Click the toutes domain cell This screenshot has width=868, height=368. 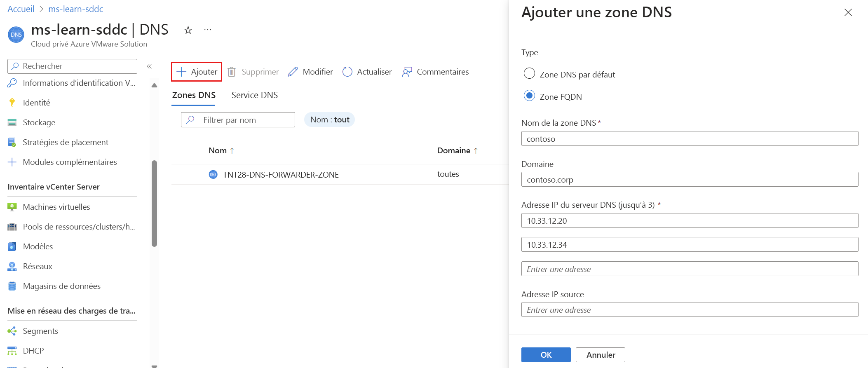coord(448,174)
